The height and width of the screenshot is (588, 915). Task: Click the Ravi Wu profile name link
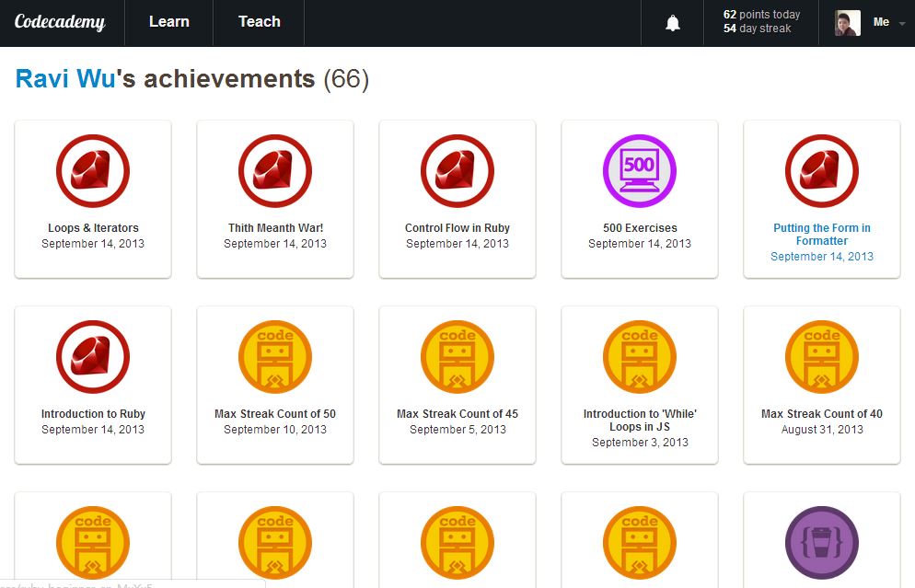point(65,79)
